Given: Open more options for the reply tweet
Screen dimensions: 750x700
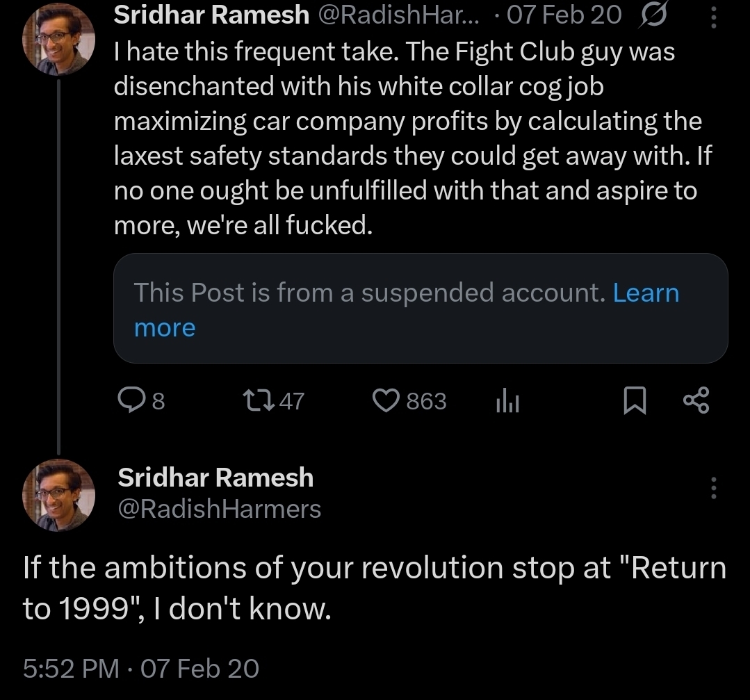Looking at the screenshot, I should click(713, 488).
